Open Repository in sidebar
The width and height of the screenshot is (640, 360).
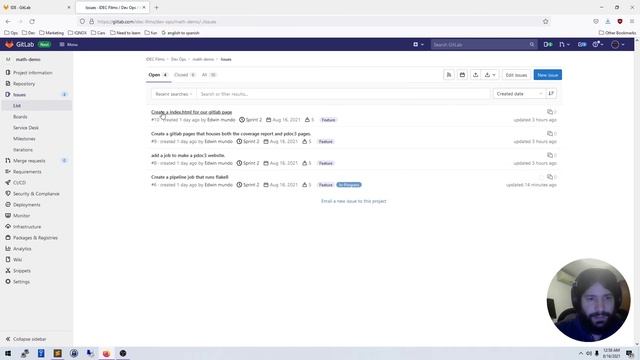[x=24, y=84]
